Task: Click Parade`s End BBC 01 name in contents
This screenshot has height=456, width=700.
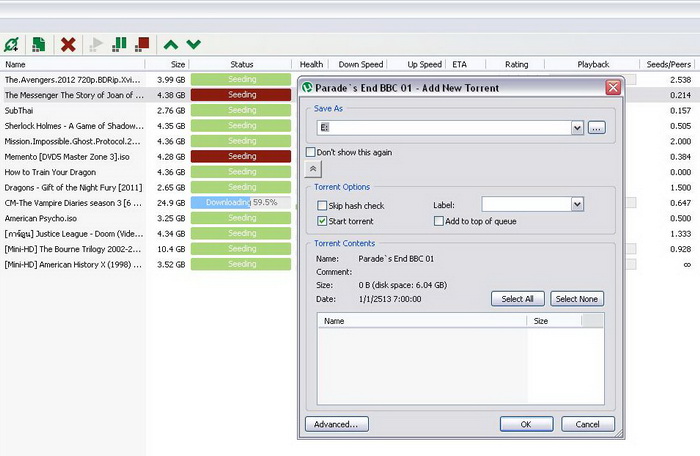Action: [x=396, y=259]
